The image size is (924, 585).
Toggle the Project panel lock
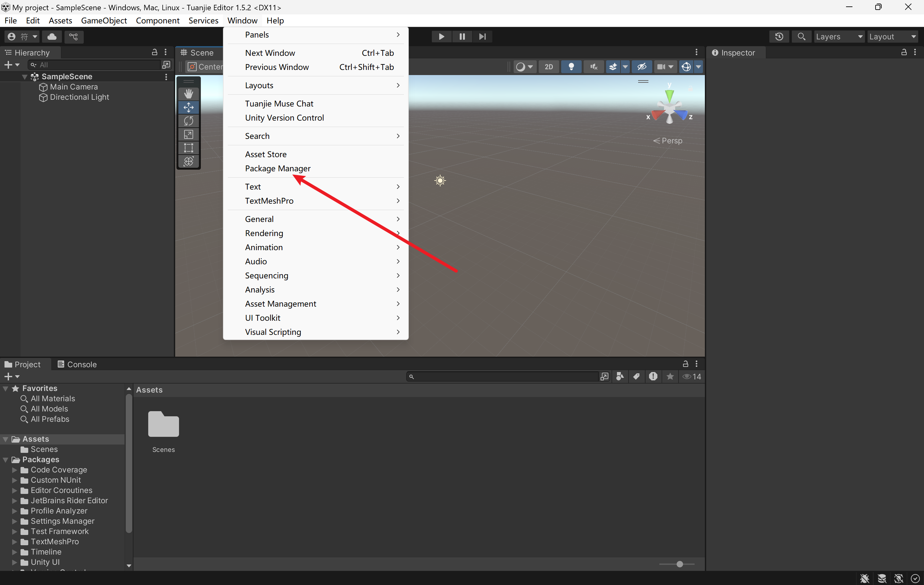coord(685,364)
